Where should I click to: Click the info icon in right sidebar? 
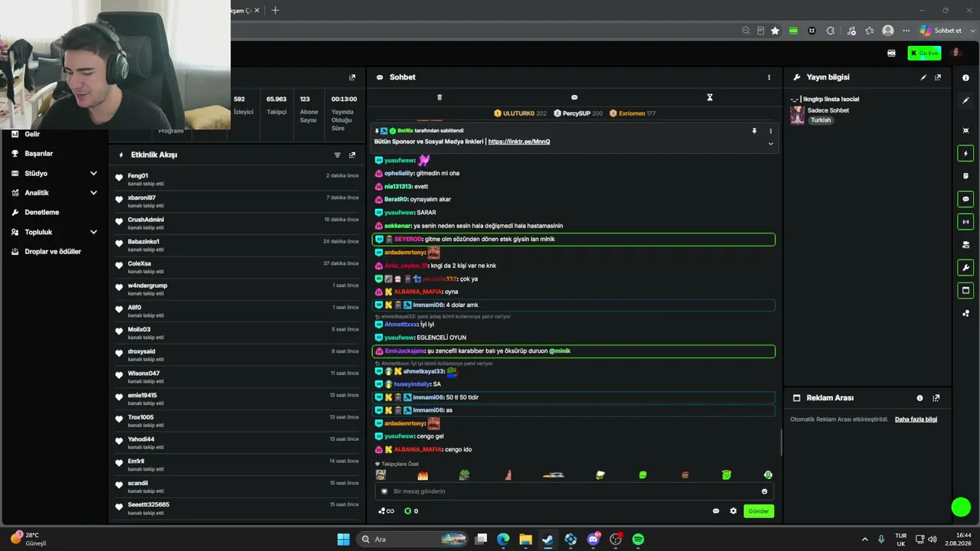pyautogui.click(x=965, y=78)
